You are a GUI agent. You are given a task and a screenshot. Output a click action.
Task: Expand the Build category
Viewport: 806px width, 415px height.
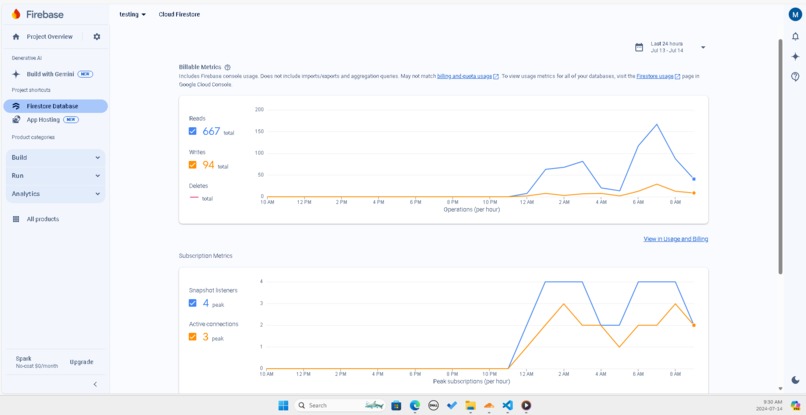pos(56,158)
